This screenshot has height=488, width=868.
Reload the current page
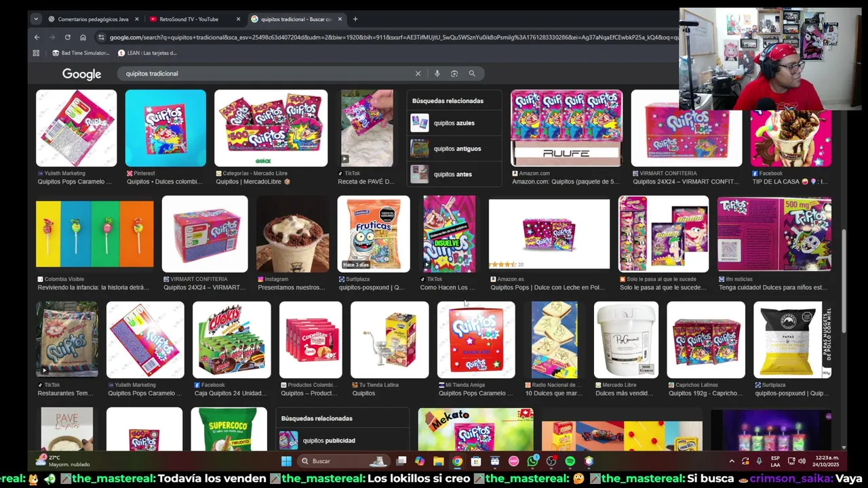pyautogui.click(x=67, y=37)
